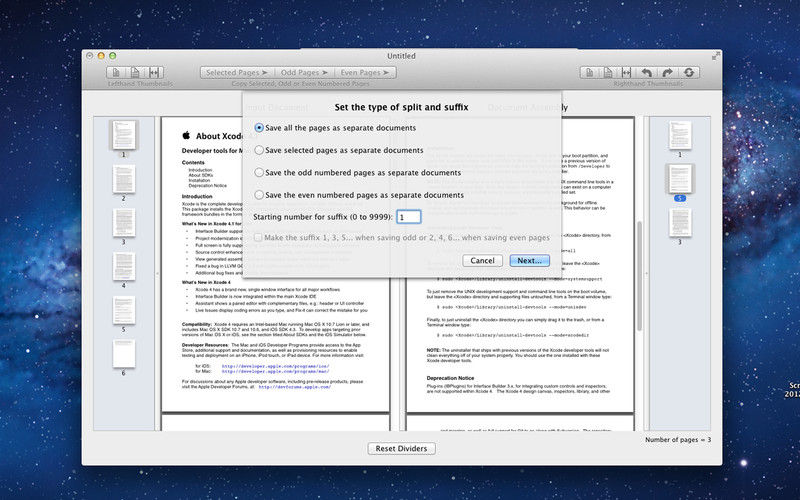800x500 pixels.
Task: Select page 6 thumbnail in left sidebar
Action: (x=123, y=354)
